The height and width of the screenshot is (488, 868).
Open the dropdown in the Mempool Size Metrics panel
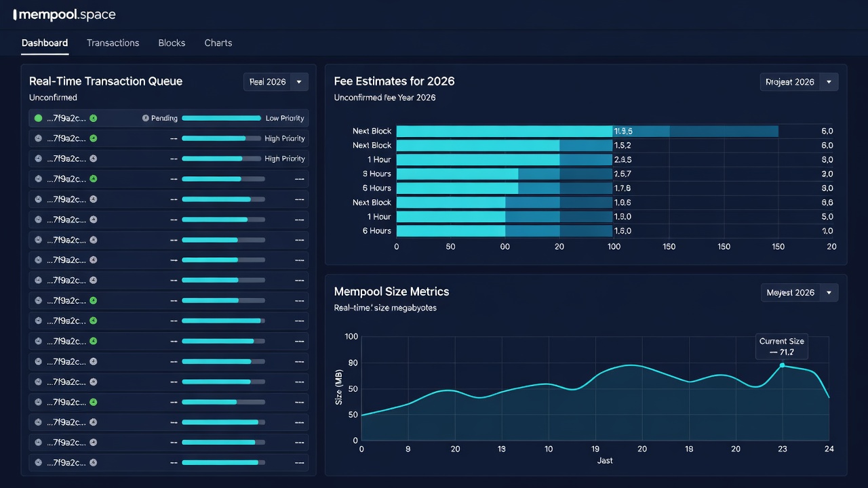pyautogui.click(x=799, y=293)
